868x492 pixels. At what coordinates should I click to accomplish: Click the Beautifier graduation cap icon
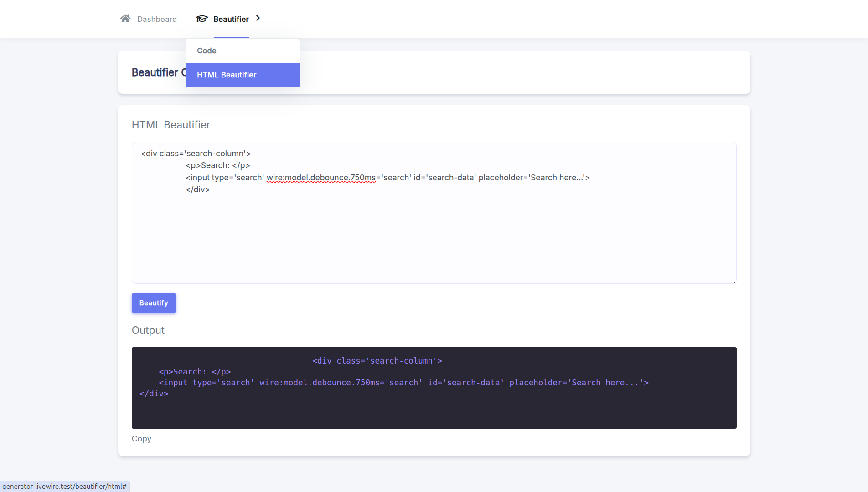(202, 19)
